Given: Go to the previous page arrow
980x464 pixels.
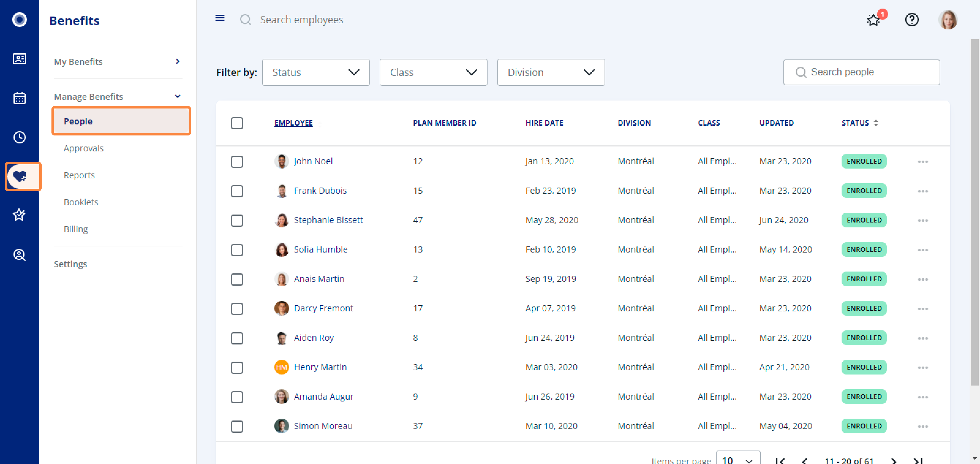Looking at the screenshot, I should [804, 461].
